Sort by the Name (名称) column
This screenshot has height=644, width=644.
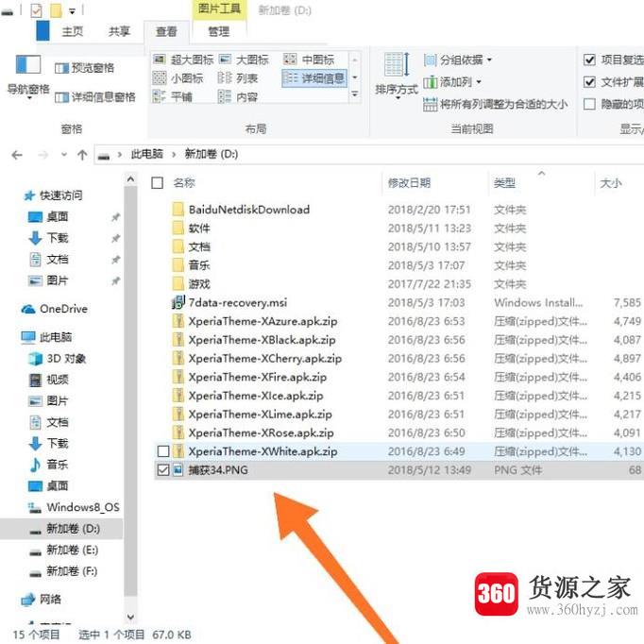point(184,183)
